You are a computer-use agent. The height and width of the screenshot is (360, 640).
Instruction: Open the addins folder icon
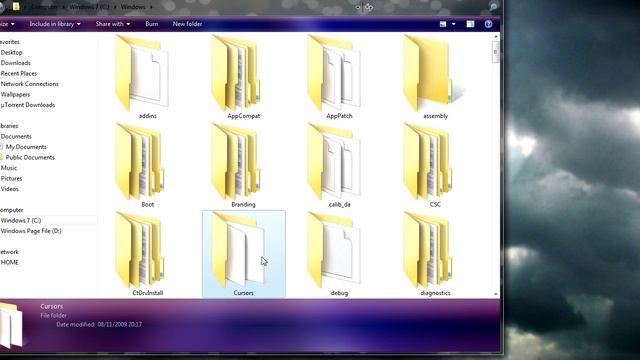click(141, 73)
